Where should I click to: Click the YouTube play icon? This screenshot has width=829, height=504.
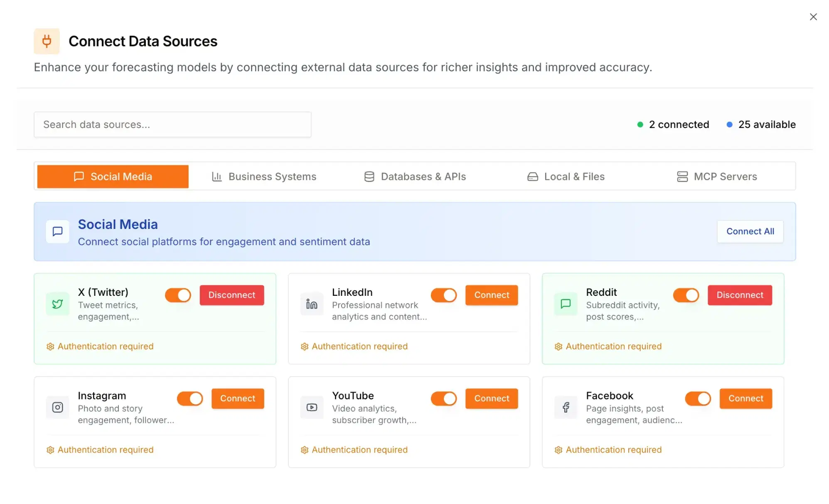[x=312, y=407]
